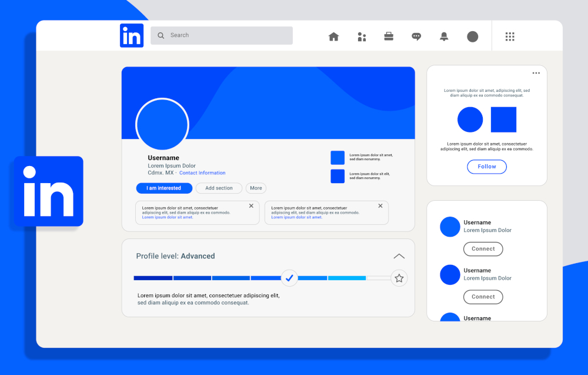The height and width of the screenshot is (375, 588).
Task: Open the apps grid menu icon
Action: pos(510,36)
